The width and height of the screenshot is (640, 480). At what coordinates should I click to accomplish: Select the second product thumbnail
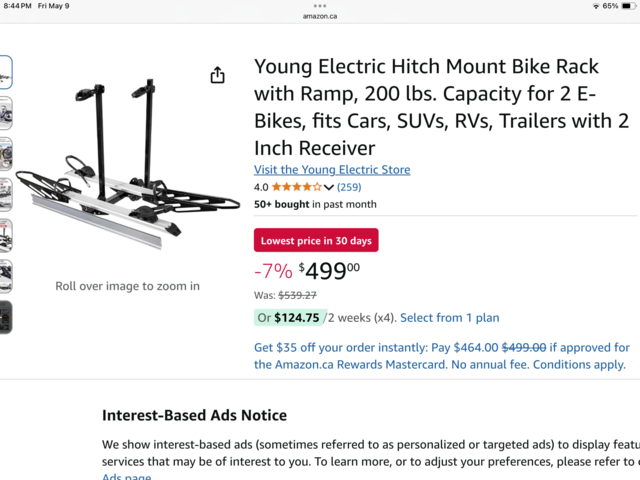point(6,113)
